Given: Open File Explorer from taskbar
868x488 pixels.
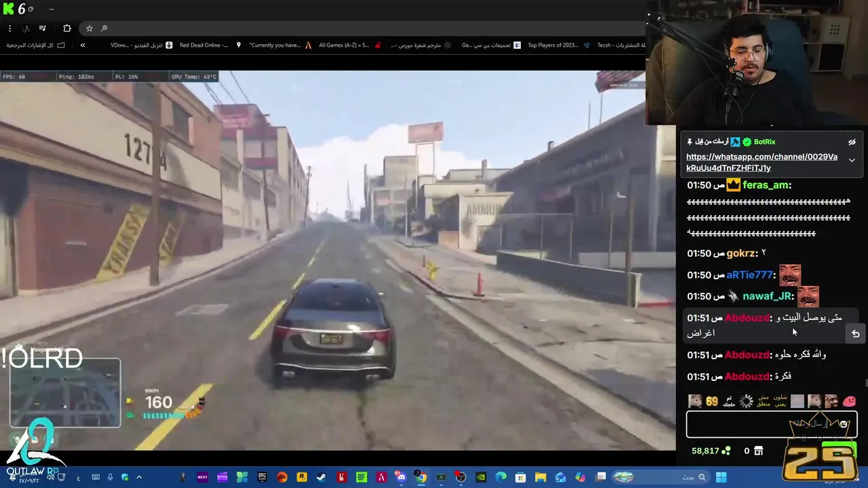Looking at the screenshot, I should 540,478.
